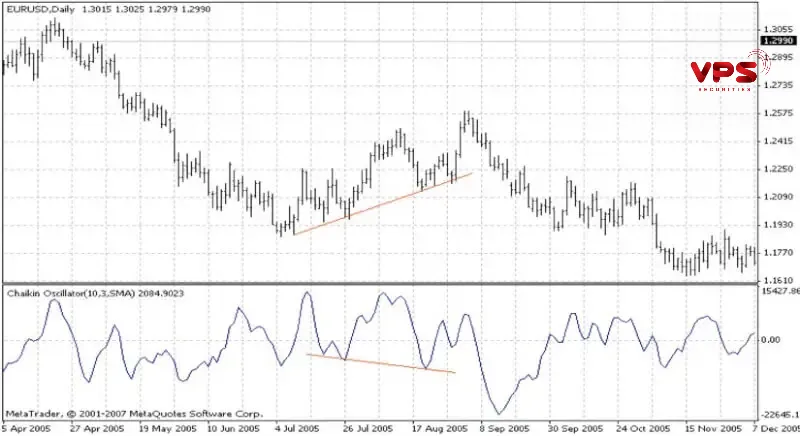Viewport: 800px width, 436px height.
Task: Select the current price tag 1.2990
Action: point(778,41)
